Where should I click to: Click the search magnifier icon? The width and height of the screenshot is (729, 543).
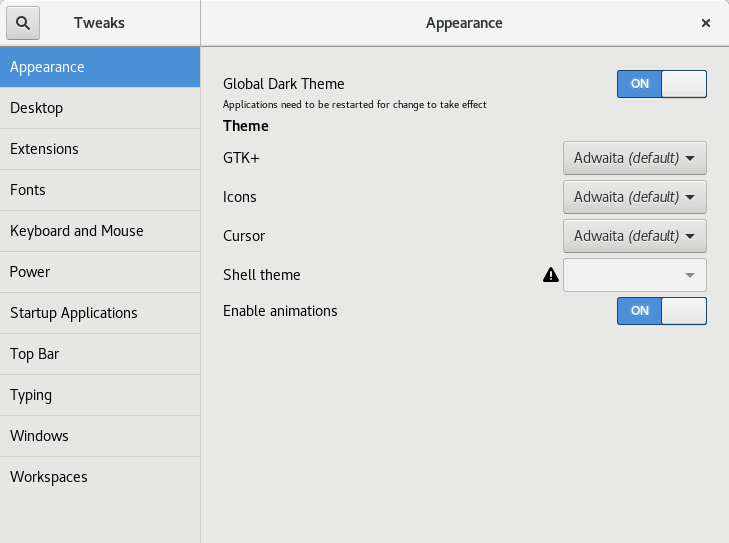coord(23,23)
